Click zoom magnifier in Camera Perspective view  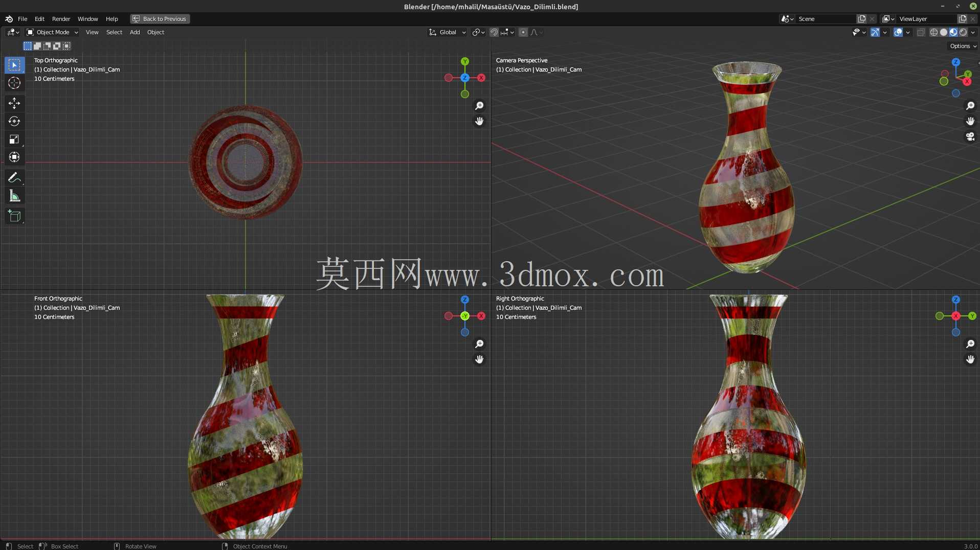pos(970,106)
